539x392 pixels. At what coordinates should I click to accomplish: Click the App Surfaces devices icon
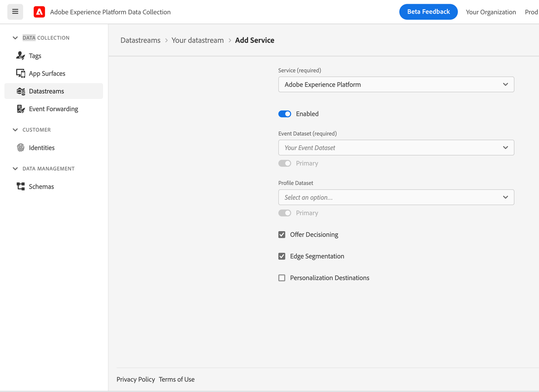pos(21,73)
